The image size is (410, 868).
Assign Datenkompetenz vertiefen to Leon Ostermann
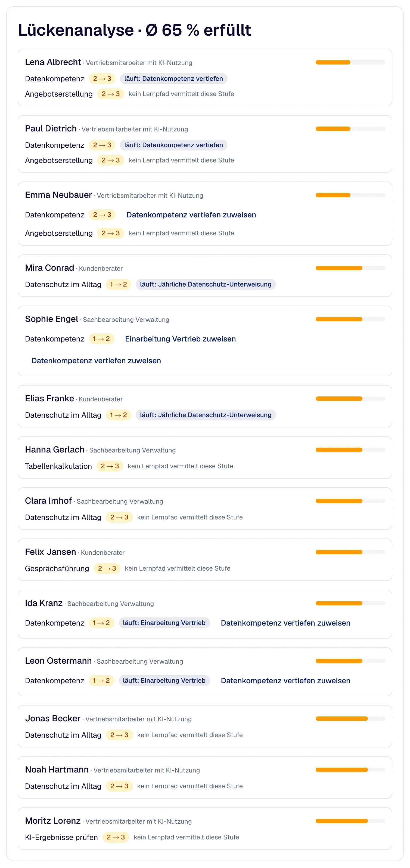coord(285,680)
